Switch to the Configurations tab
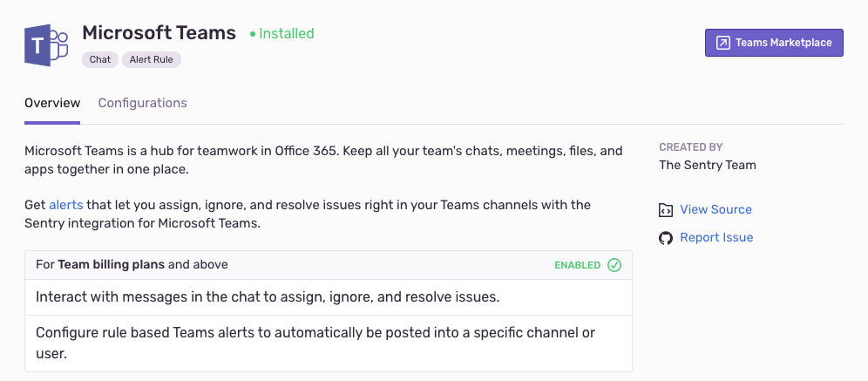This screenshot has height=381, width=868. click(x=142, y=103)
